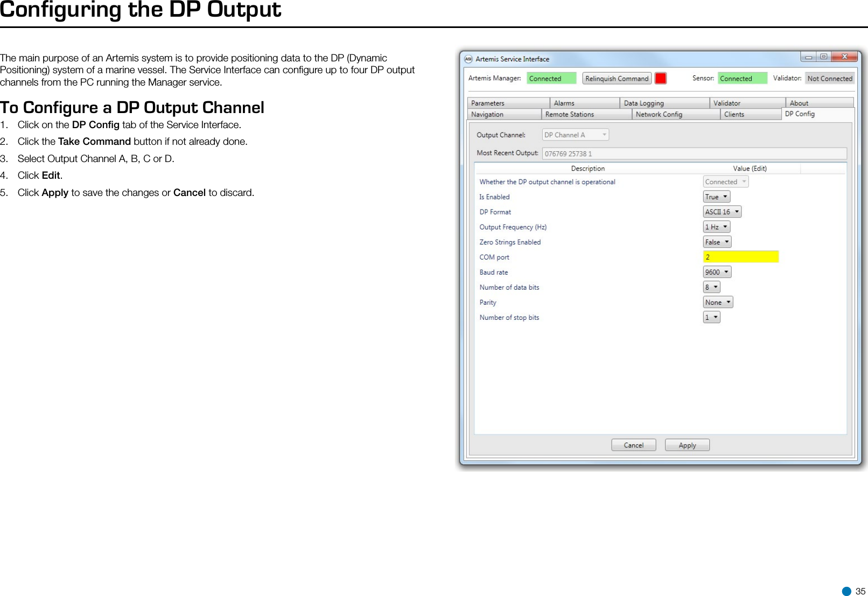The image size is (868, 596).
Task: Click the 'Zero Strings Enabled' label
Action: click(510, 242)
